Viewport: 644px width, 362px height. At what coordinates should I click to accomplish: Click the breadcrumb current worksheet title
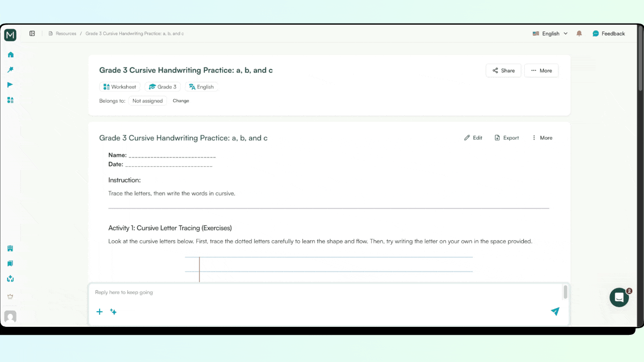point(134,34)
